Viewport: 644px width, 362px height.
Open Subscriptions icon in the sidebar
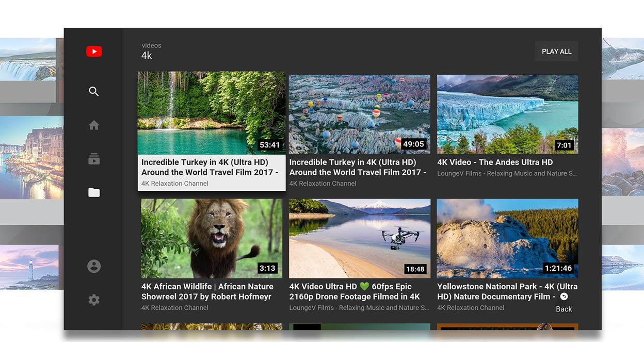pyautogui.click(x=94, y=159)
